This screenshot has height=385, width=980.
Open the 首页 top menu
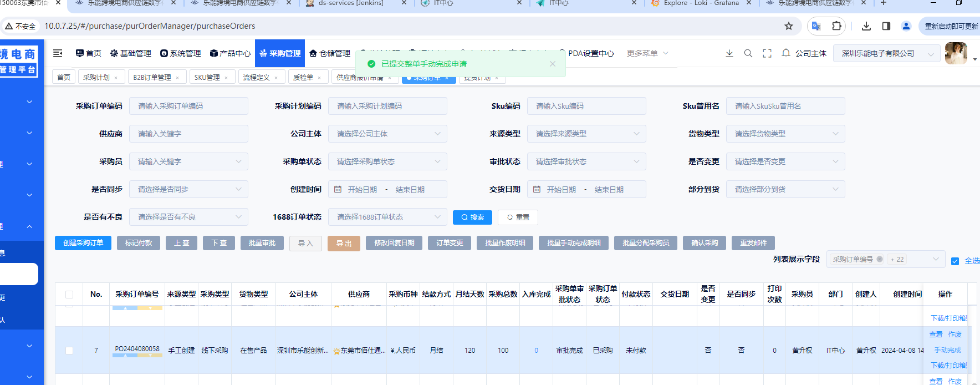pyautogui.click(x=89, y=53)
